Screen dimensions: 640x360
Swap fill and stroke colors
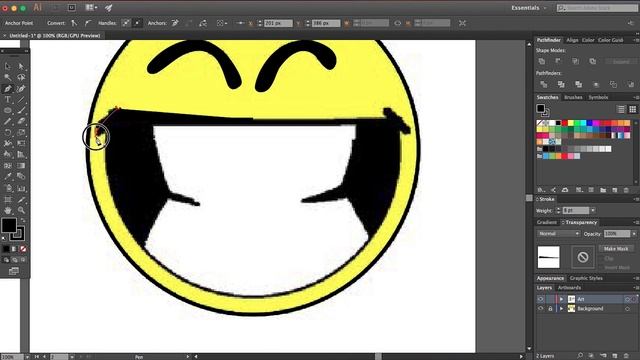point(23,220)
